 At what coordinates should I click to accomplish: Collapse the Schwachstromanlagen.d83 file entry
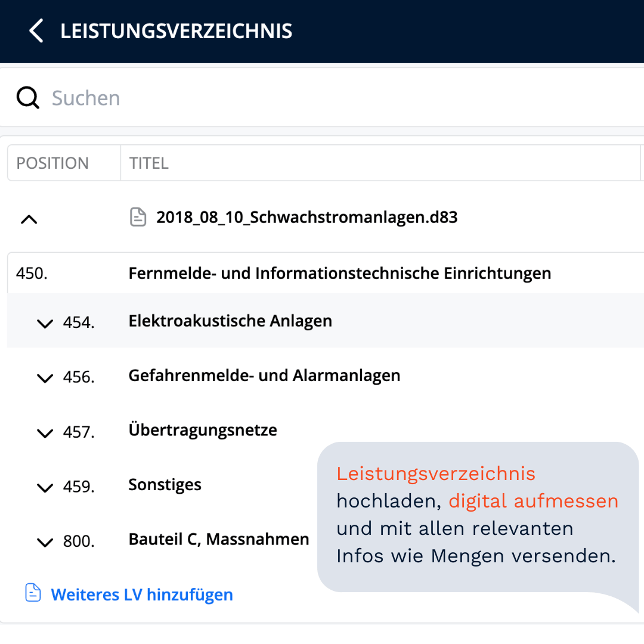click(29, 219)
